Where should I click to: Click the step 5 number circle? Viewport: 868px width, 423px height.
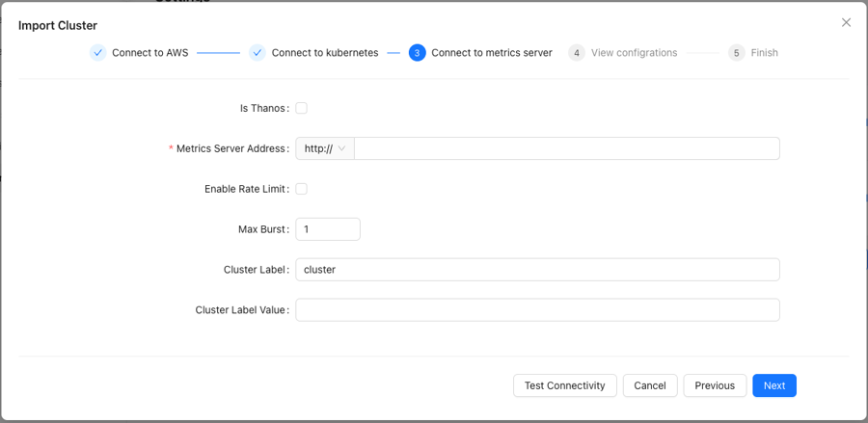point(736,53)
